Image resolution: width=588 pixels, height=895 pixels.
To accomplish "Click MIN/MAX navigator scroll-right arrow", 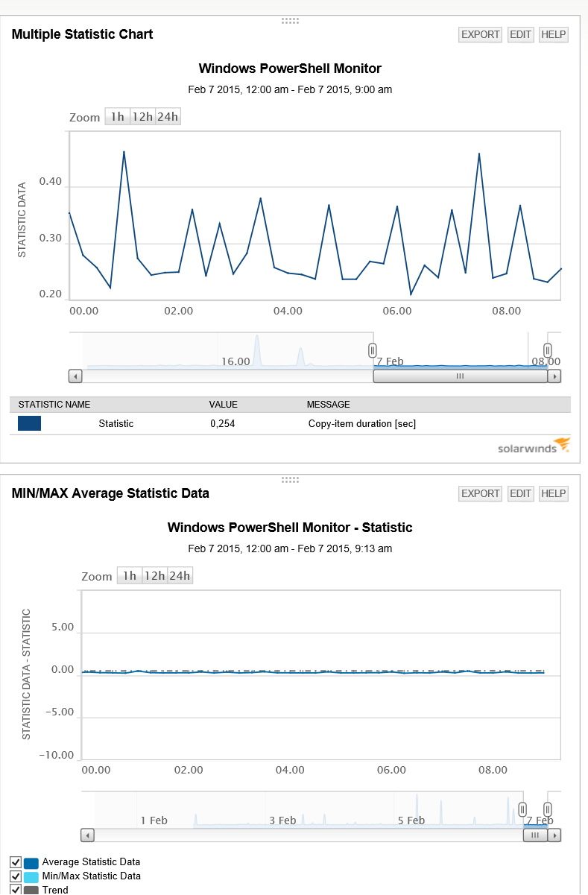I will (554, 835).
